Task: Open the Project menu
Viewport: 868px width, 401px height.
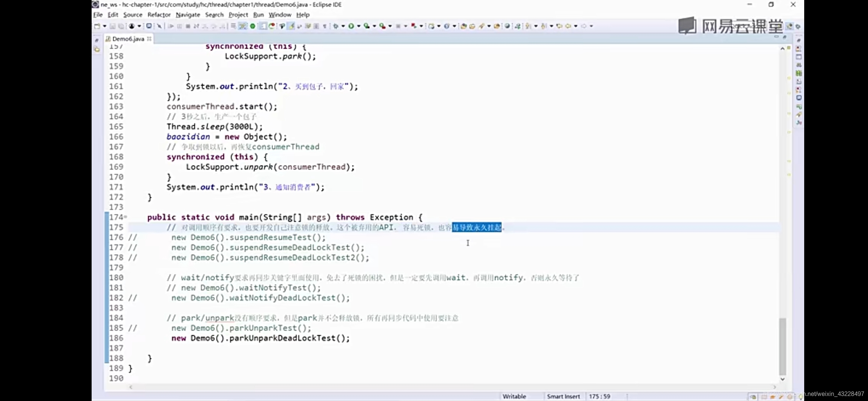Action: 238,14
